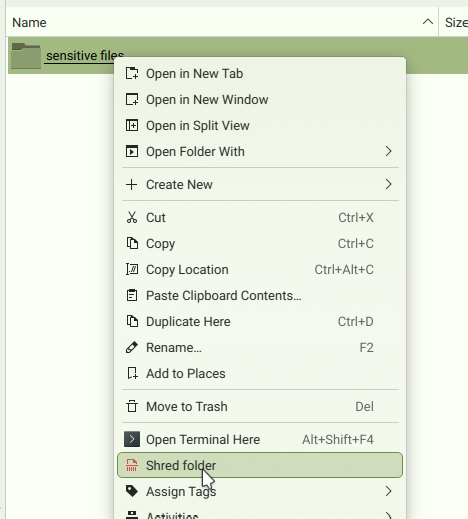This screenshot has width=468, height=519.
Task: Expand the Assign Tags submenu chevron
Action: pyautogui.click(x=388, y=491)
